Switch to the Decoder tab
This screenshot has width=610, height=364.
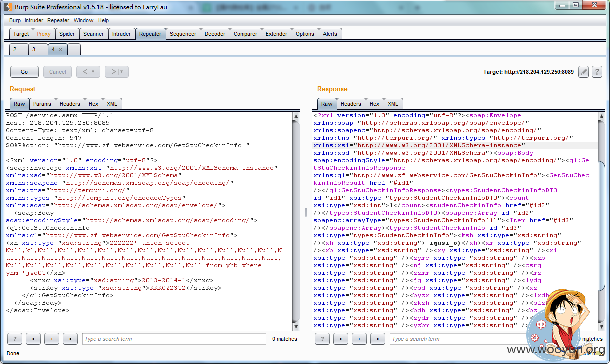click(215, 34)
